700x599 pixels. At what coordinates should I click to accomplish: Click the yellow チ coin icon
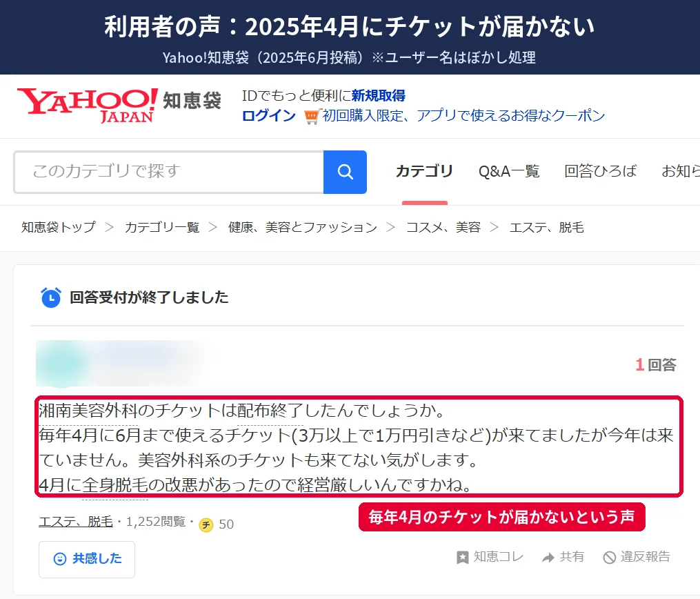coord(206,524)
